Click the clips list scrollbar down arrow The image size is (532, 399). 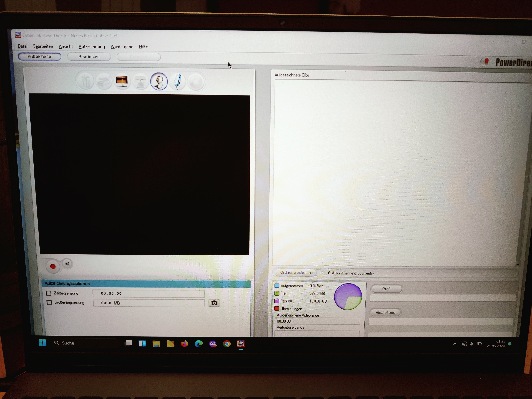tap(518, 264)
